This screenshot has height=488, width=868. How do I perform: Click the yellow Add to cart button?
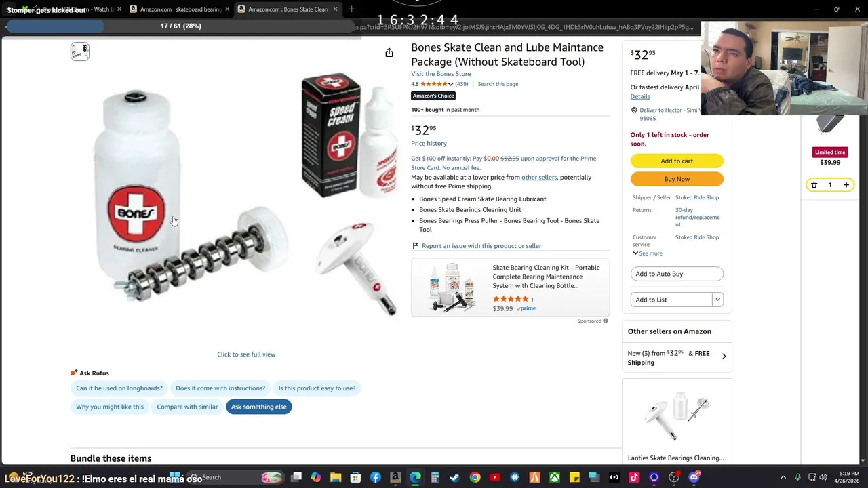pos(677,161)
